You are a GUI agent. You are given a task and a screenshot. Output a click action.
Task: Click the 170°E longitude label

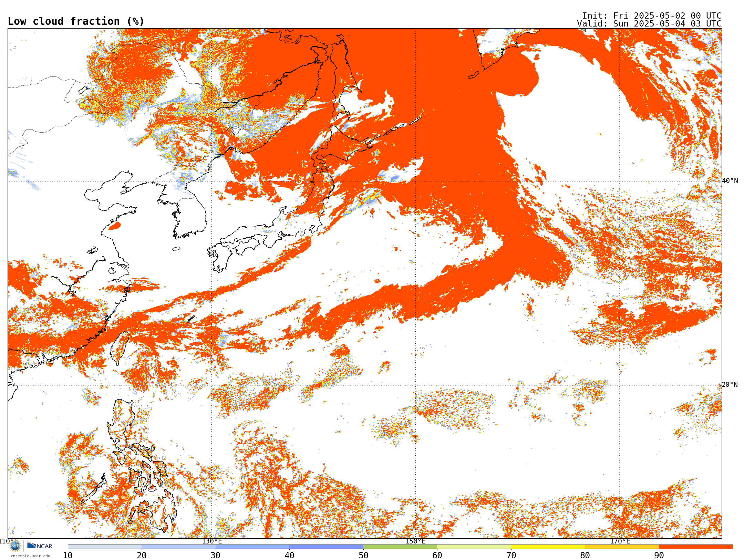[620, 541]
